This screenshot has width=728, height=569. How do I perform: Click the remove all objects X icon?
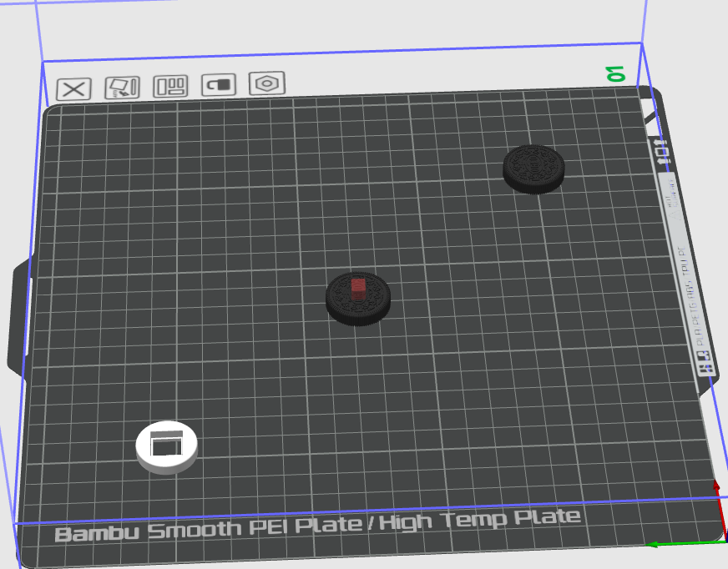coord(73,89)
